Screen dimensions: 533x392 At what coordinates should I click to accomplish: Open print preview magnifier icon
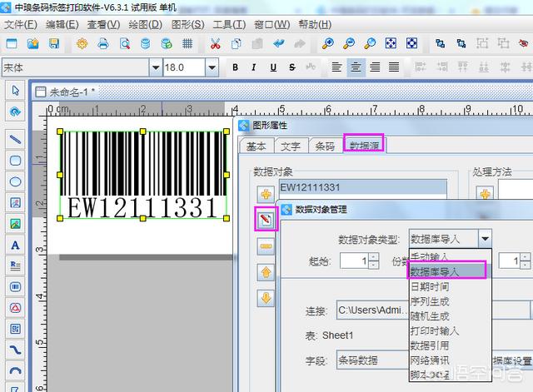[x=124, y=43]
